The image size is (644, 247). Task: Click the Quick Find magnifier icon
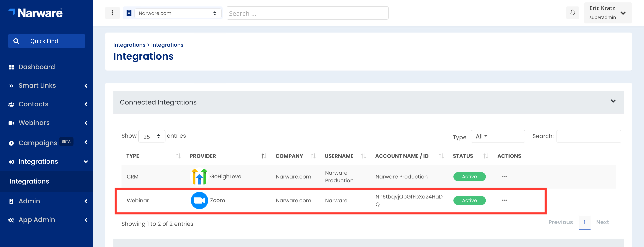click(16, 41)
